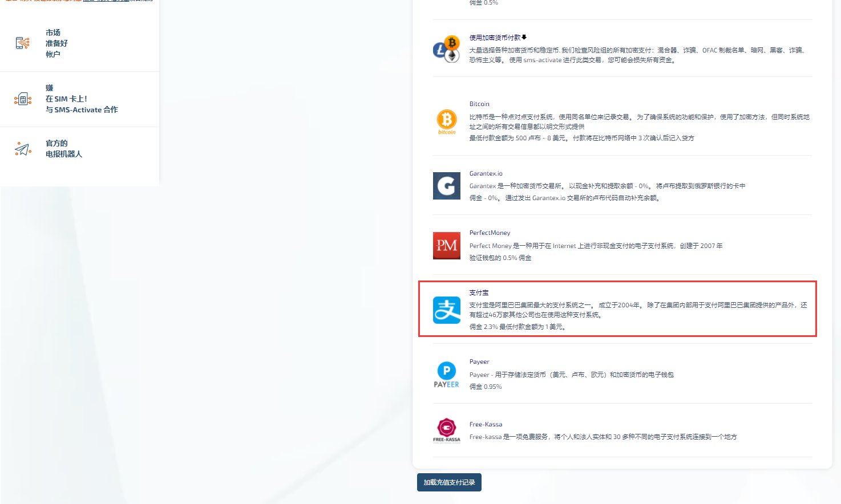This screenshot has width=841, height=504.
Task: Click the marketplace phone icon in sidebar
Action: coord(23,42)
